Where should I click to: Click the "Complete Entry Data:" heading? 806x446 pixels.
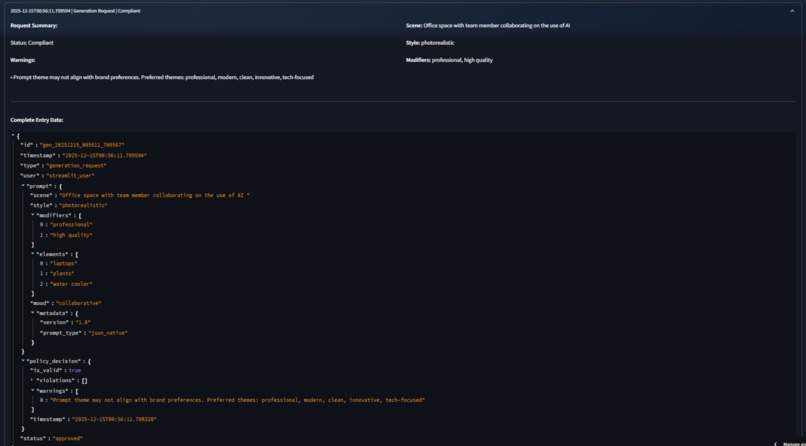37,120
